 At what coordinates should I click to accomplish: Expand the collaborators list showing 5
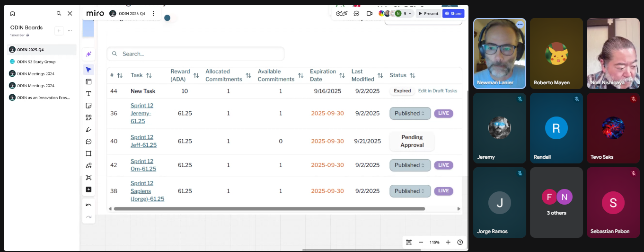[x=407, y=14]
